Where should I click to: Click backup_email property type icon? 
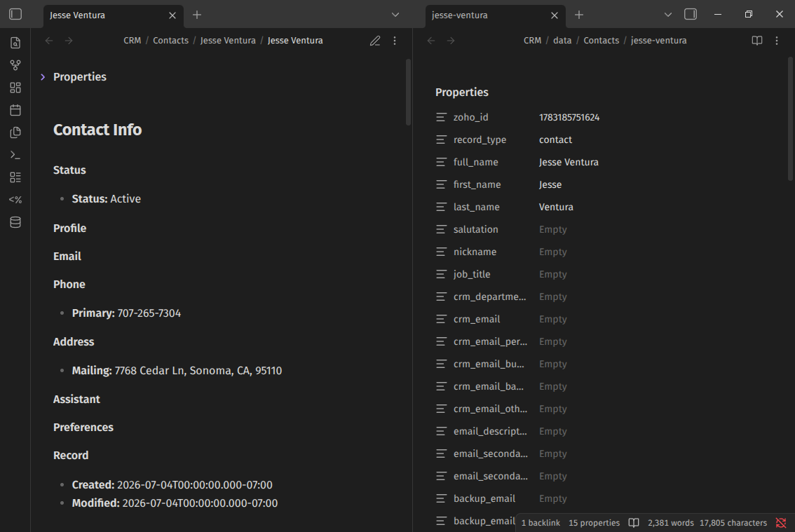(442, 498)
